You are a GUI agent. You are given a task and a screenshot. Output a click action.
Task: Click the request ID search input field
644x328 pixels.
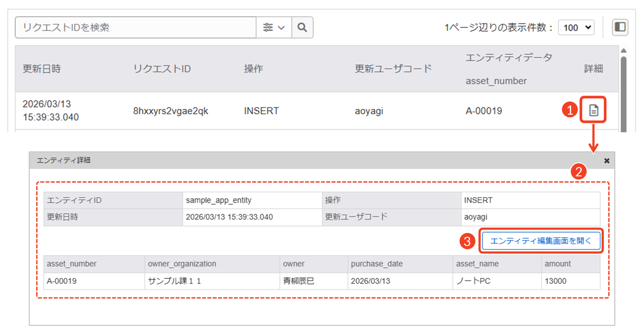click(135, 27)
